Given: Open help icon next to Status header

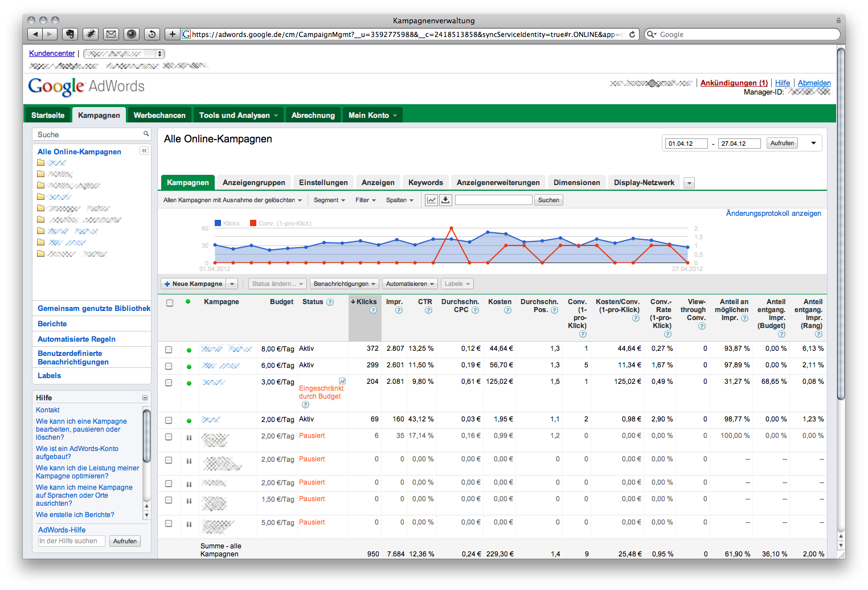Looking at the screenshot, I should (x=330, y=302).
